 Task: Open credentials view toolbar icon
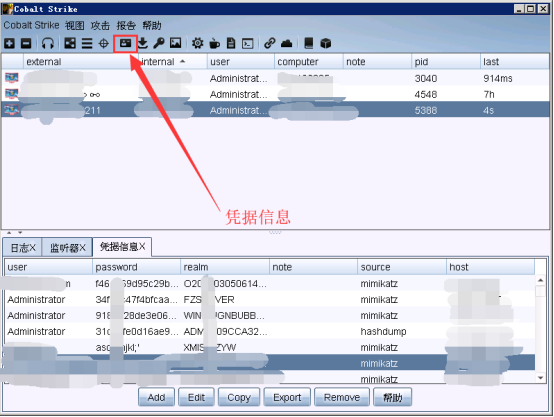pos(125,43)
